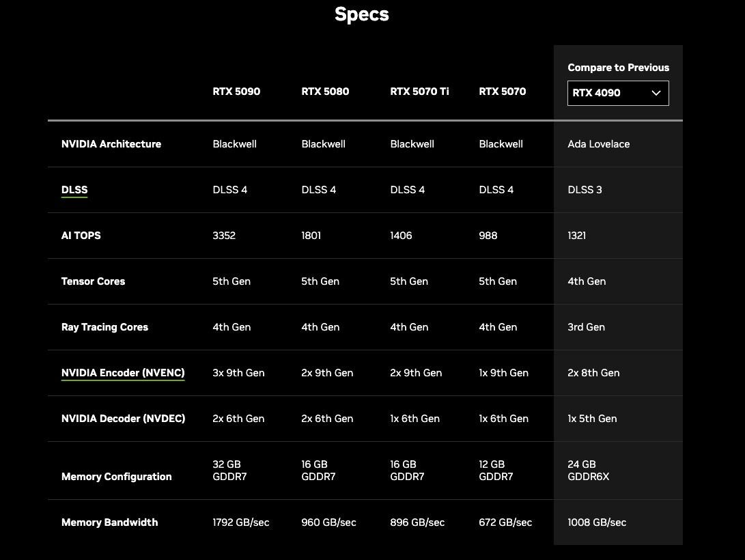Click the 1x 9th Gen encoder value
Screen dimensions: 745x560
click(504, 373)
